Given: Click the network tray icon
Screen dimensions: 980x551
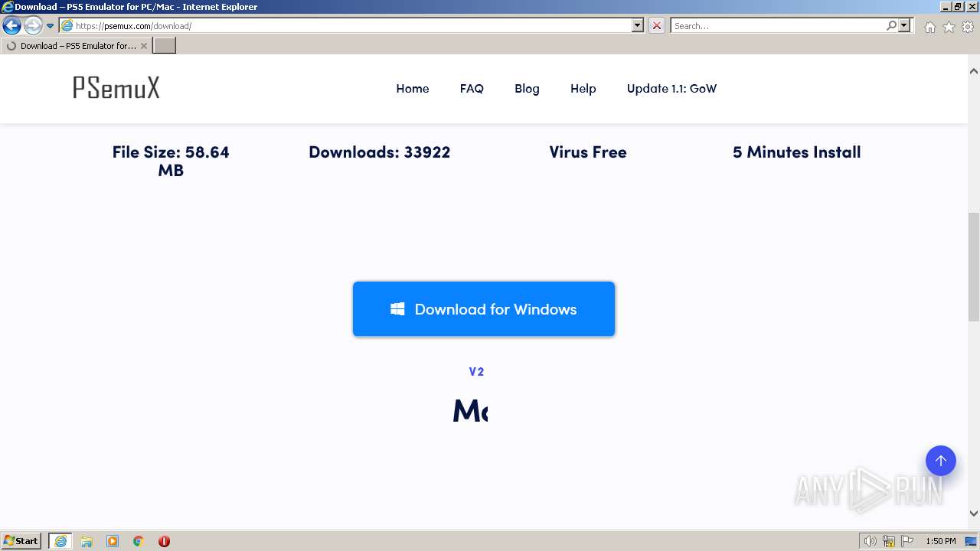Looking at the screenshot, I should click(x=889, y=541).
